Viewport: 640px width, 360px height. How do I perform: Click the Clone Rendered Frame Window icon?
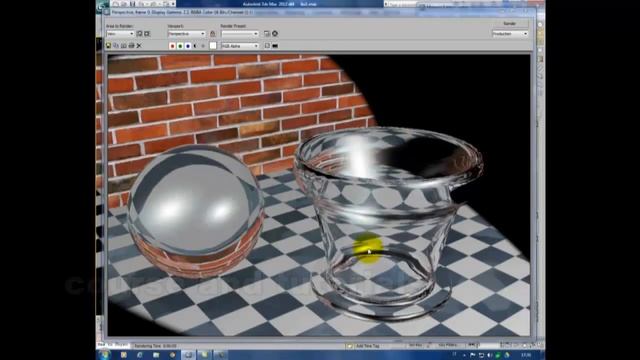(x=124, y=46)
